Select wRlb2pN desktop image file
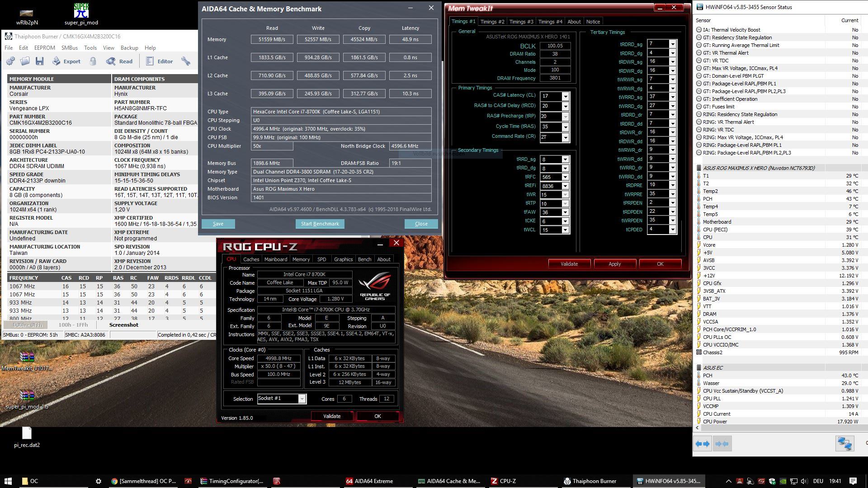 [27, 16]
